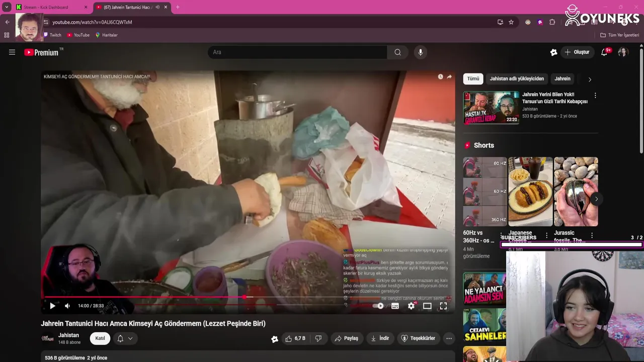
Task: Click the address bar URL
Action: click(x=92, y=22)
